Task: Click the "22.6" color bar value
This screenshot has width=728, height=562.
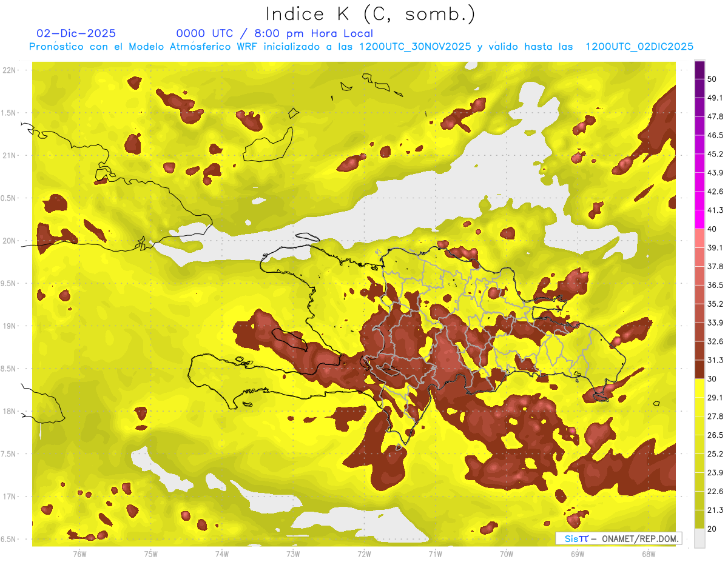Action: tap(715, 492)
